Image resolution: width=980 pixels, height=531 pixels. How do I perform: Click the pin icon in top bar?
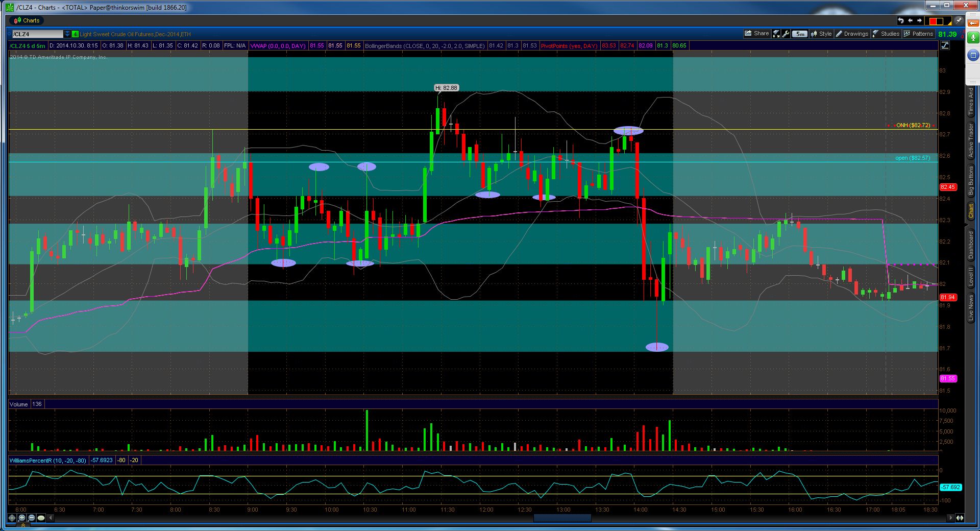pos(959,20)
